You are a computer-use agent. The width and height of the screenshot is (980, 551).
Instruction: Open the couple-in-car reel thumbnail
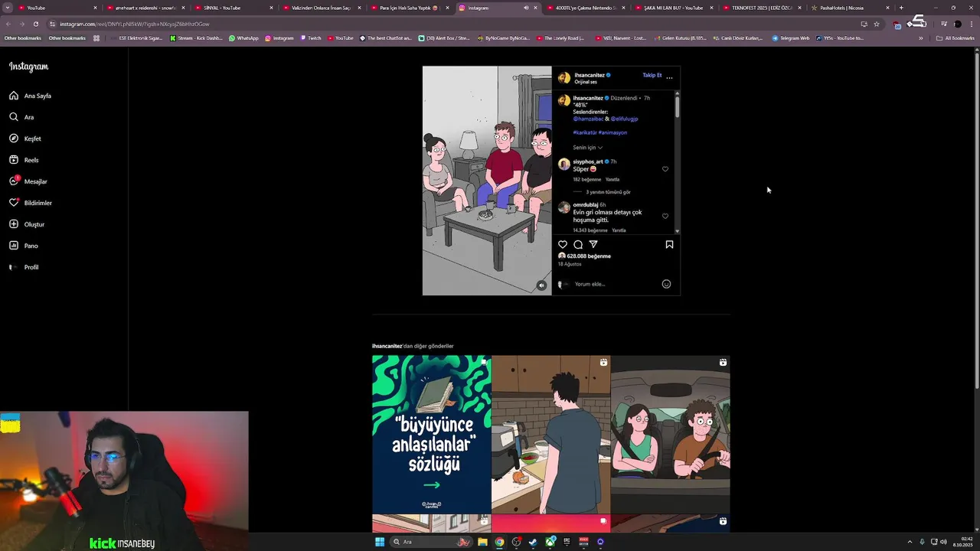click(670, 434)
